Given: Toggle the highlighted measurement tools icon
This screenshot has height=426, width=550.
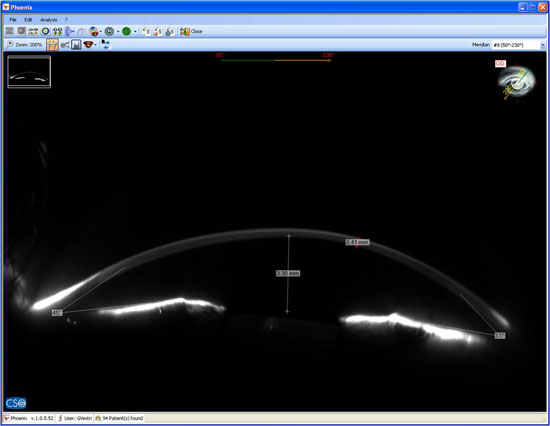Looking at the screenshot, I should pyautogui.click(x=52, y=45).
